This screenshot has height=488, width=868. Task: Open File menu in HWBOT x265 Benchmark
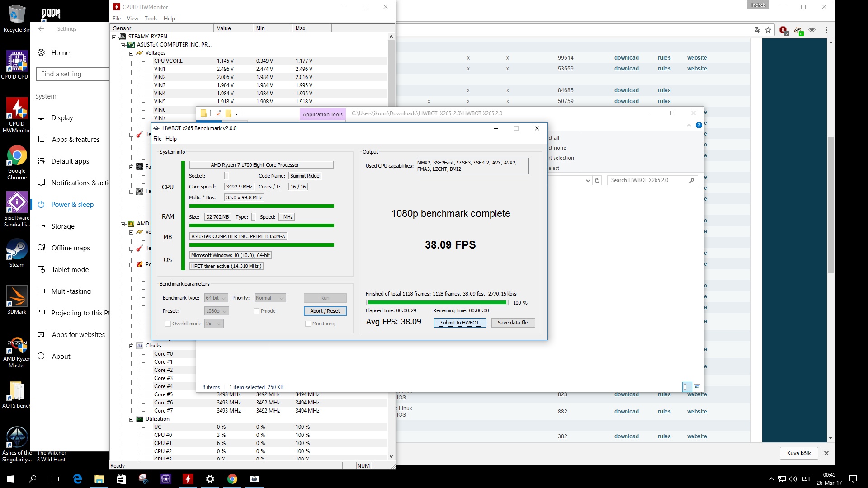pyautogui.click(x=157, y=139)
